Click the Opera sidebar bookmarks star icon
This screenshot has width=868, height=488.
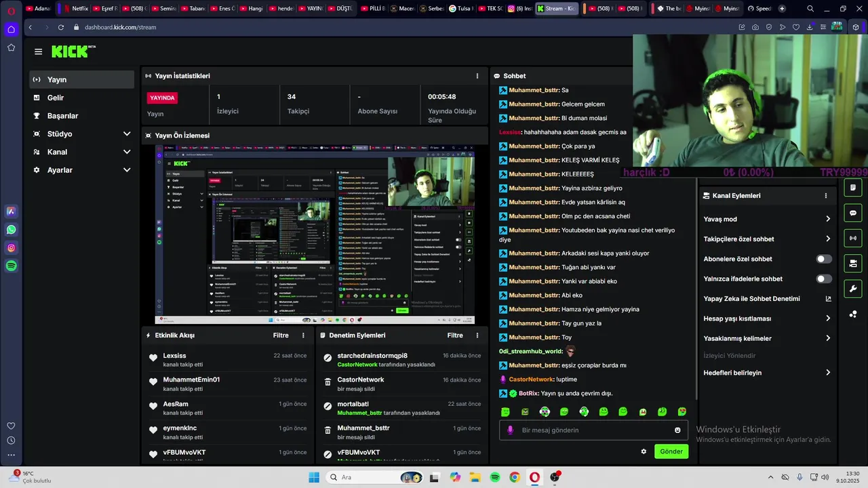tap(11, 47)
